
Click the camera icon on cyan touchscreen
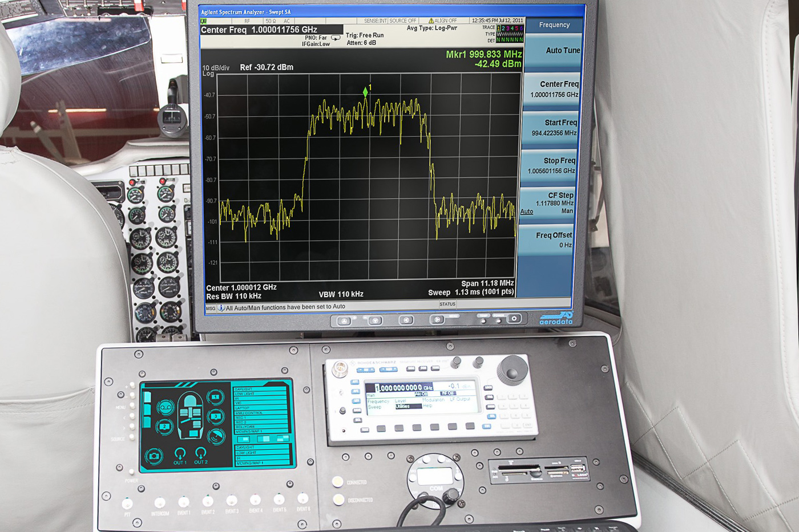click(x=153, y=456)
